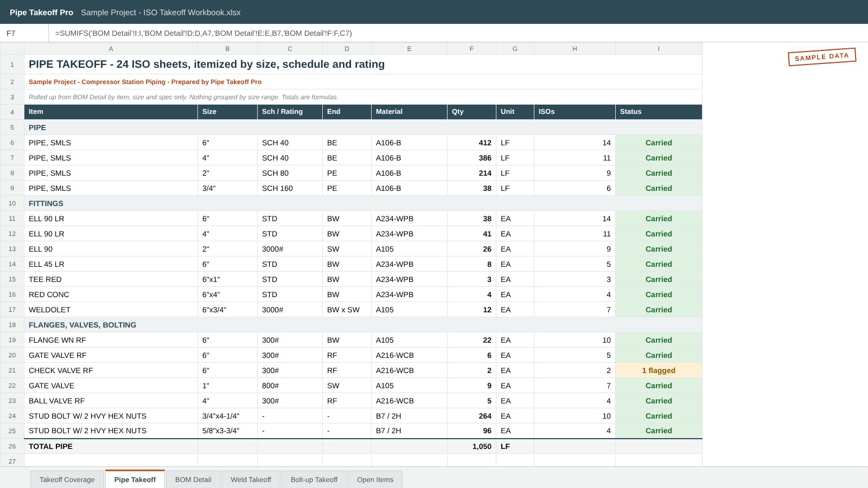Click quantity 264 for stud bolts

point(472,416)
